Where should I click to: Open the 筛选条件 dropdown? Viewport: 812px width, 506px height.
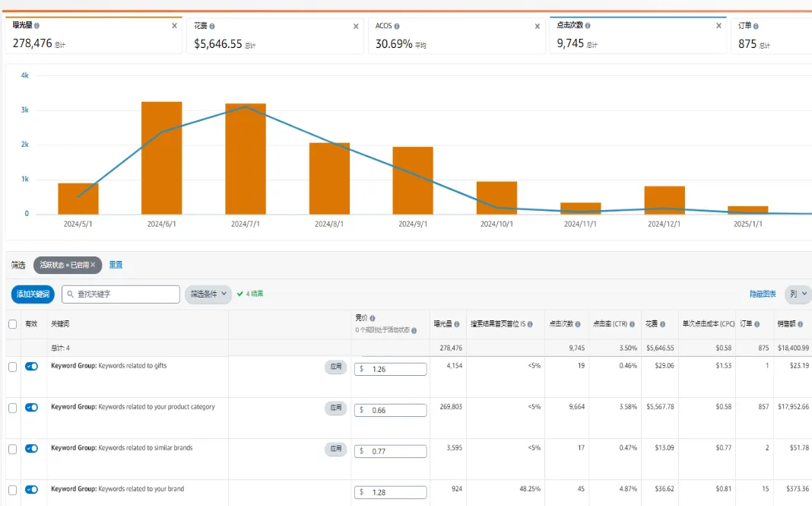point(208,294)
